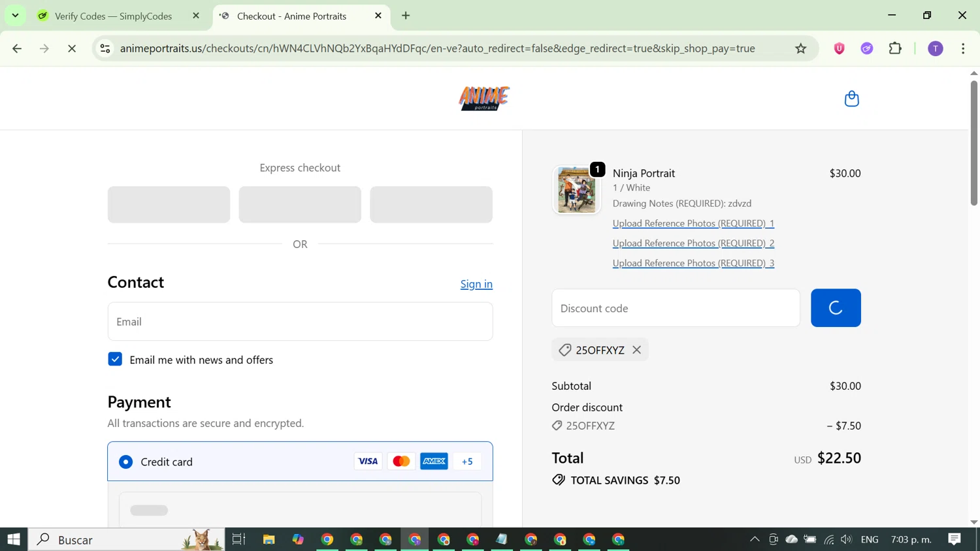This screenshot has height=551, width=980.
Task: Open File Explorer from the taskbar
Action: coord(269,539)
